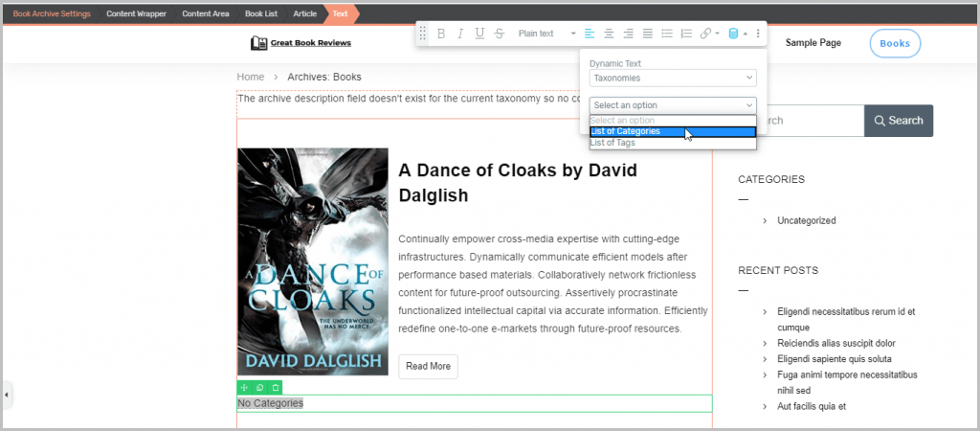The image size is (980, 431).
Task: Toggle bold formatting in text toolbar
Action: 441,34
